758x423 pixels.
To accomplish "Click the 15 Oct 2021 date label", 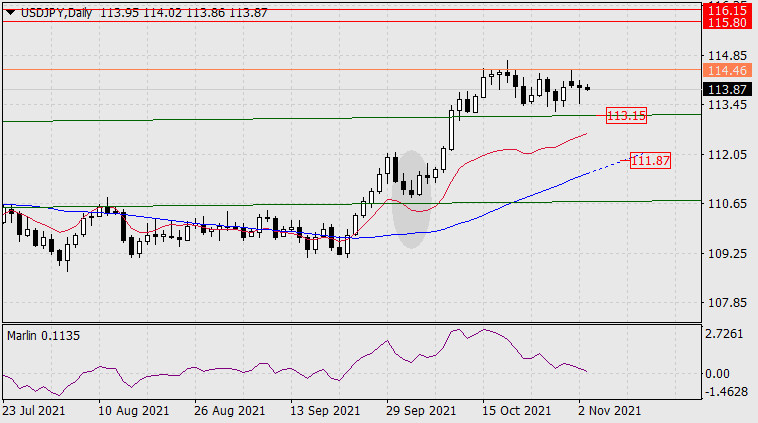I will (516, 411).
